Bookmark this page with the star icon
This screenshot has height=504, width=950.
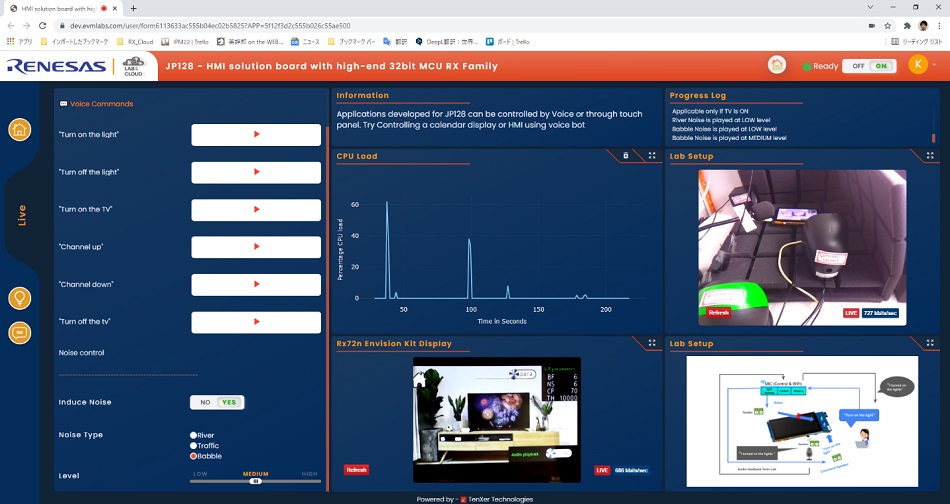(x=888, y=25)
